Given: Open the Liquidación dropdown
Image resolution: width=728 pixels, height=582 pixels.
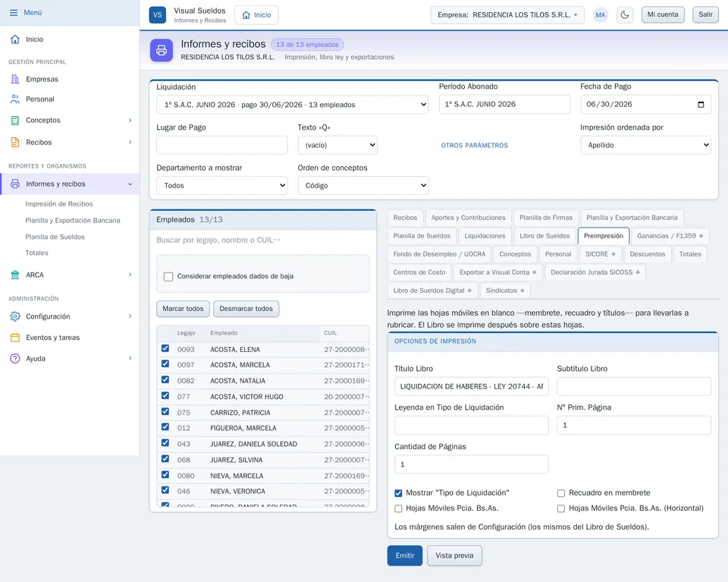Looking at the screenshot, I should click(293, 105).
